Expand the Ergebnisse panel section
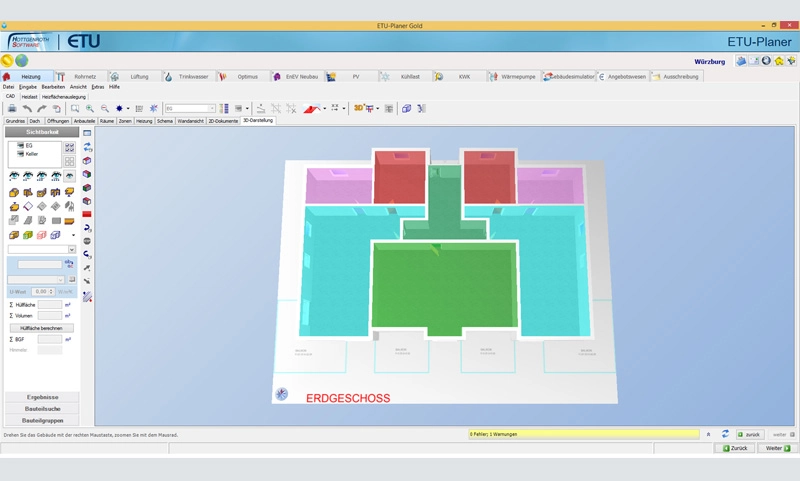 42,397
